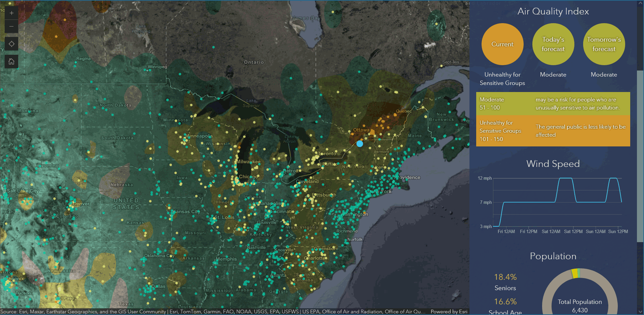Click the 18.4% Seniors value

(x=505, y=277)
